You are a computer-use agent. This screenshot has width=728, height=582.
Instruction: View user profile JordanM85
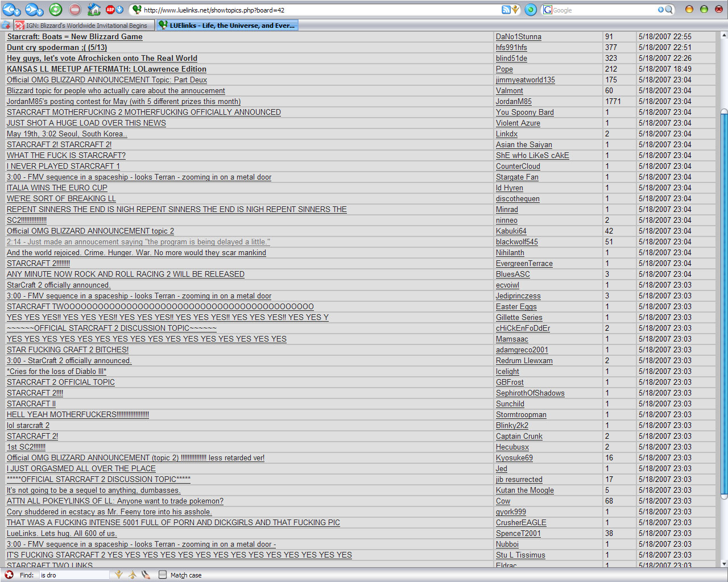pos(514,101)
